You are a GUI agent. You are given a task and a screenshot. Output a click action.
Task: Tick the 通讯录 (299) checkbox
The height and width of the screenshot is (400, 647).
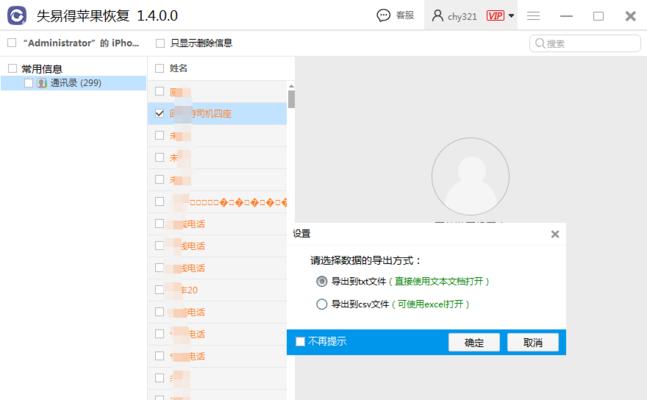28,83
